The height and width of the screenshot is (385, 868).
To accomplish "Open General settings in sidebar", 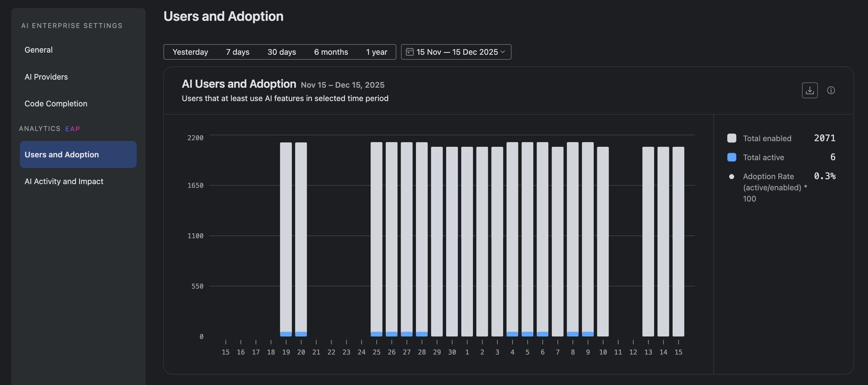I will [78, 50].
